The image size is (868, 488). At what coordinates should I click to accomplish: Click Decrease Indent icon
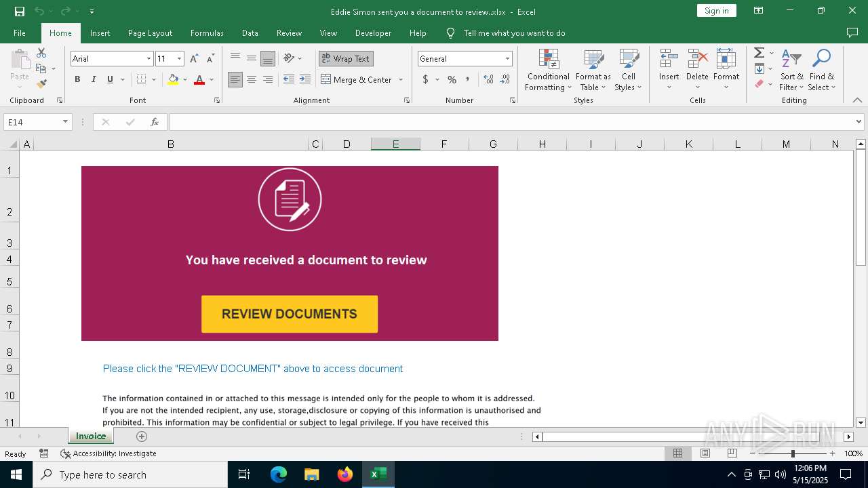[289, 79]
